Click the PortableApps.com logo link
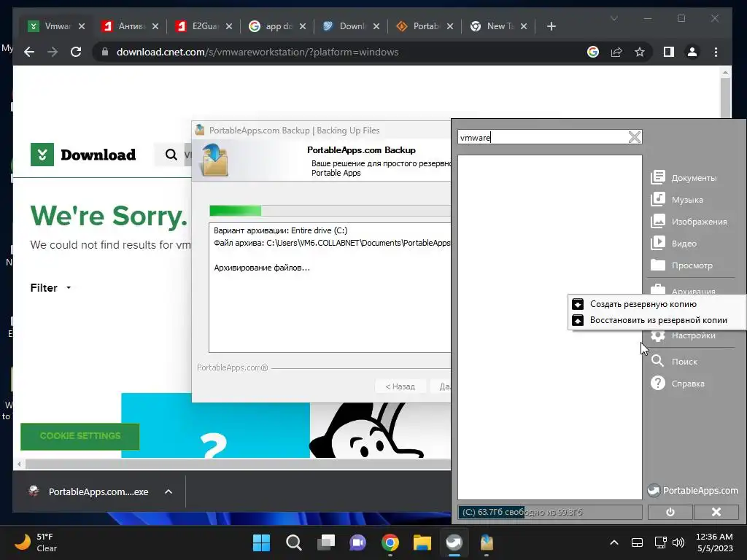This screenshot has height=560, width=747. click(693, 491)
